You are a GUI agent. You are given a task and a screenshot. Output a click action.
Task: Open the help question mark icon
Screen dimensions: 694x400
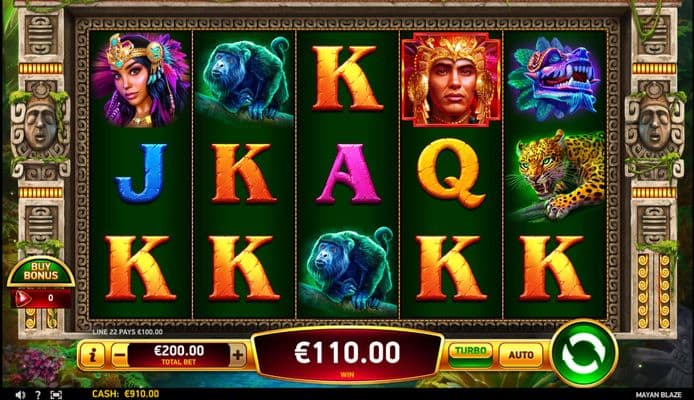pos(38,394)
